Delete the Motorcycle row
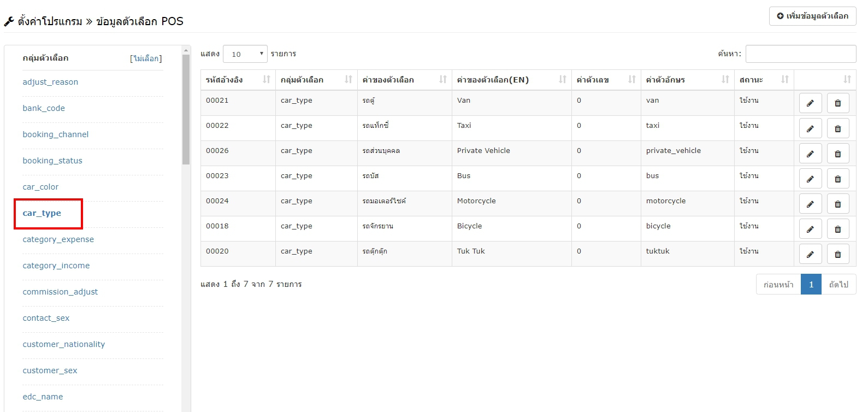Image resolution: width=868 pixels, height=412 pixels. [837, 204]
